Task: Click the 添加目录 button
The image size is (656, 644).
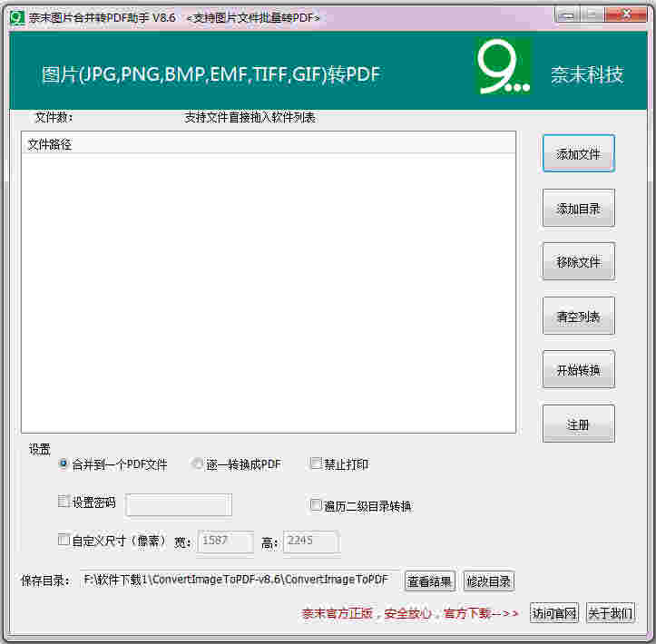Action: click(578, 208)
